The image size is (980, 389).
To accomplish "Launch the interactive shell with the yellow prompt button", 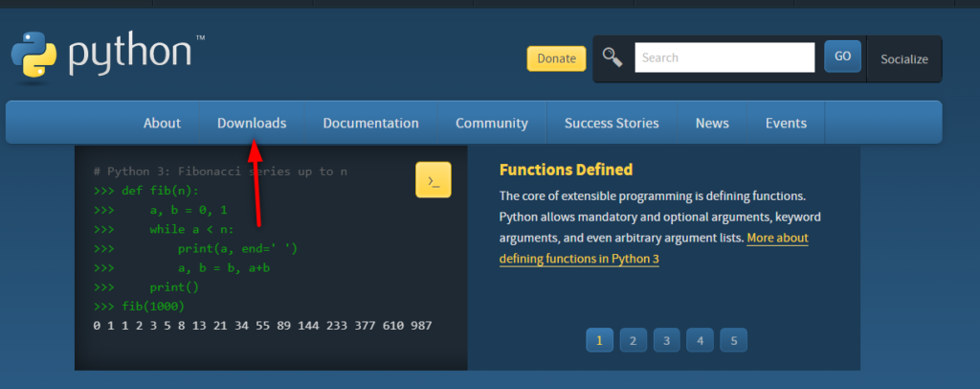I will click(x=434, y=180).
